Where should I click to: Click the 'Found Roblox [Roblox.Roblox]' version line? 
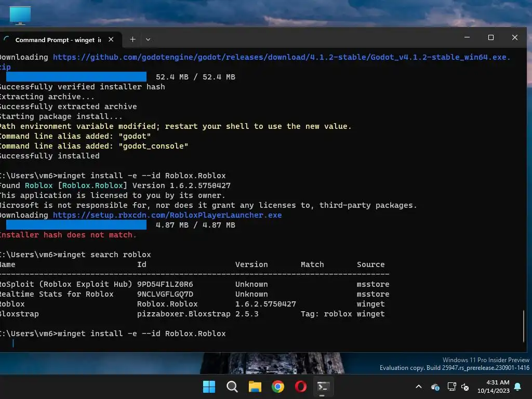coord(115,185)
